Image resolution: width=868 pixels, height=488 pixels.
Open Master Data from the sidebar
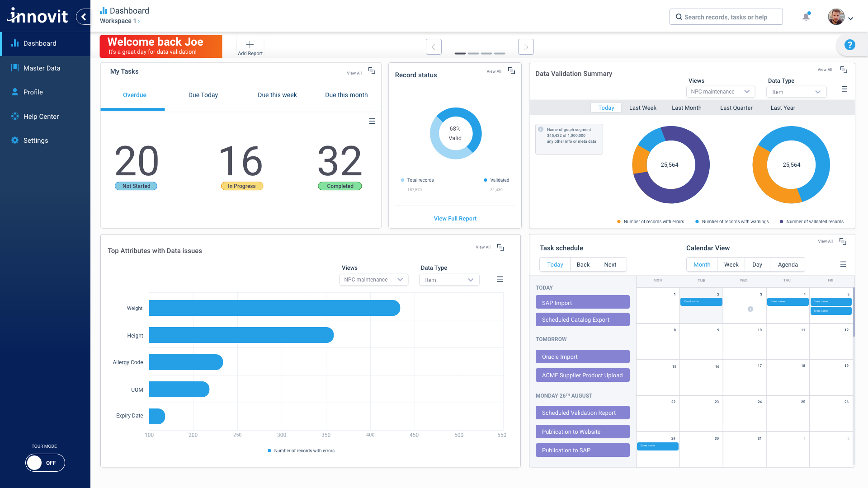point(42,68)
